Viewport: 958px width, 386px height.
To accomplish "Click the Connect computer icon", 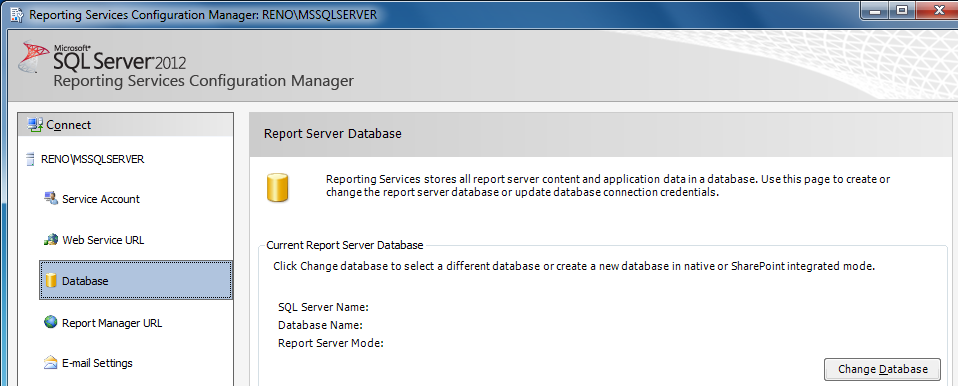I will (x=35, y=125).
